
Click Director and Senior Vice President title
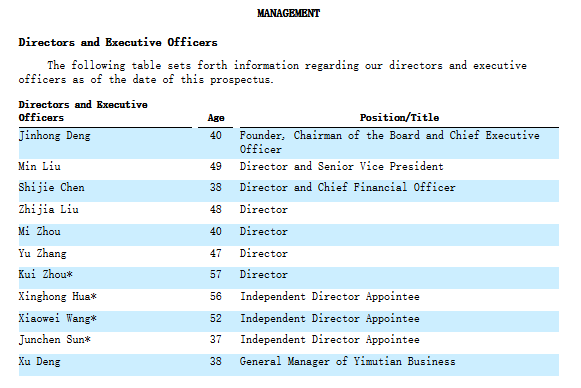pyautogui.click(x=341, y=166)
